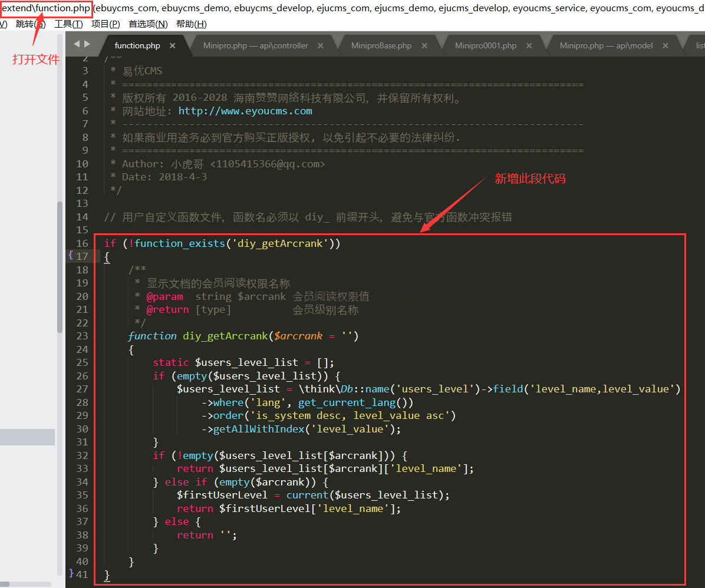Click the http://www.eyoucms.com link in comment
The height and width of the screenshot is (588, 705).
245,111
